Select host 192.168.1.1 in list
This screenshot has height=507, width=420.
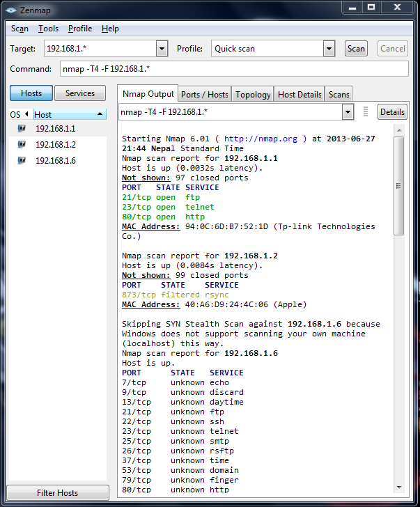tap(58, 128)
